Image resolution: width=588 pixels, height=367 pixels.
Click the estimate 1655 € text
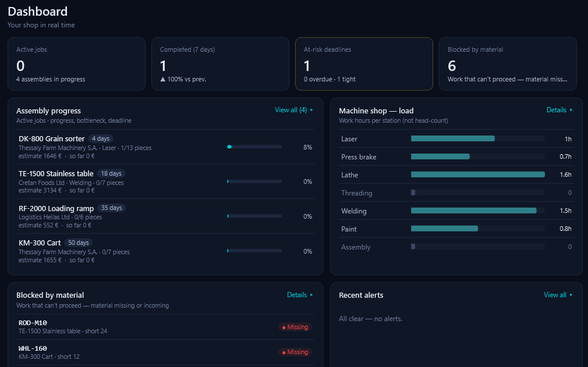coord(40,260)
